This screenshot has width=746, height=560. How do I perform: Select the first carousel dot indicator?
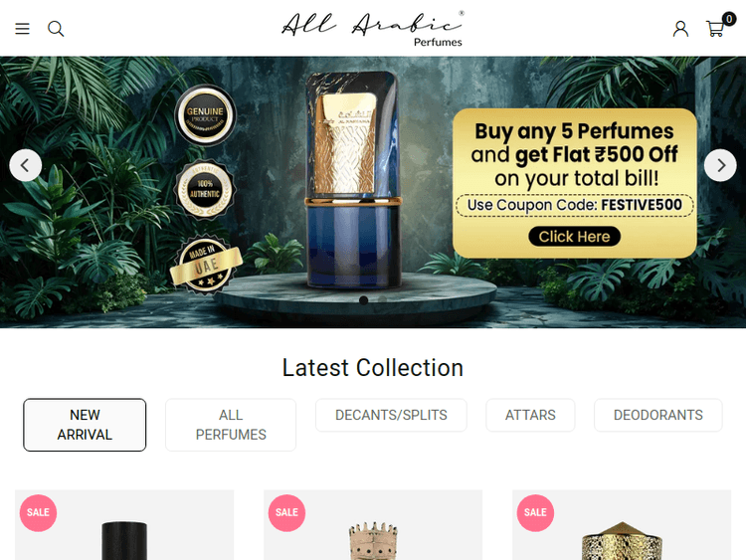click(363, 300)
